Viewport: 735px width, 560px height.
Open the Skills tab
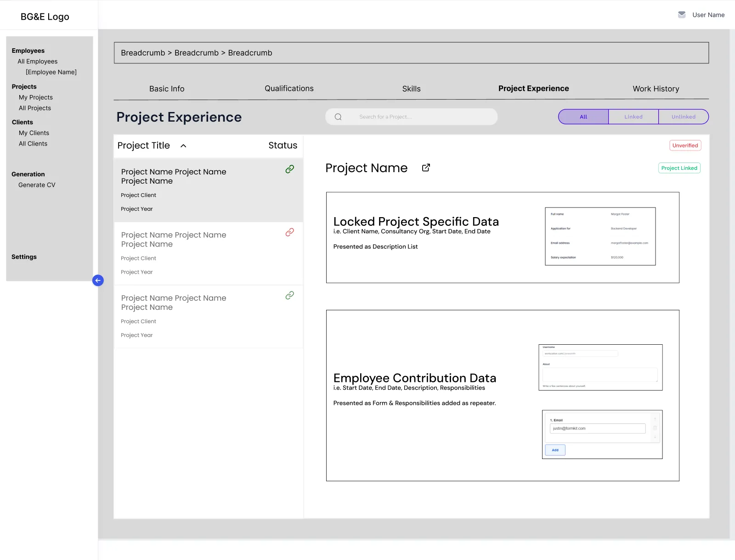coord(412,89)
